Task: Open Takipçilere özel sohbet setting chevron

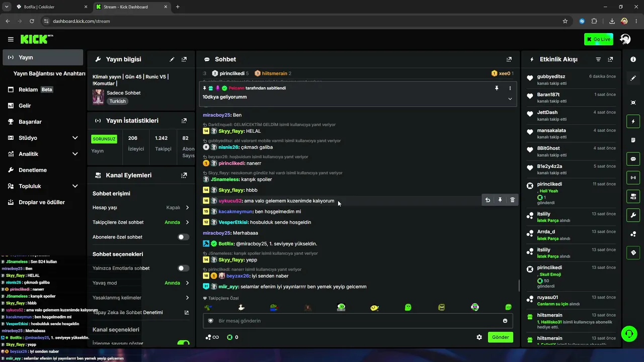Action: coord(187,222)
